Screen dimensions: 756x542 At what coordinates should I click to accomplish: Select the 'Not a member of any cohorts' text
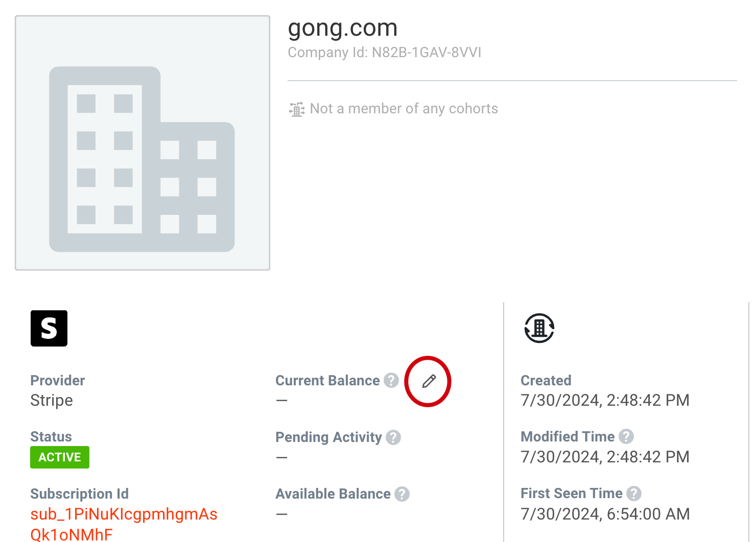click(404, 108)
